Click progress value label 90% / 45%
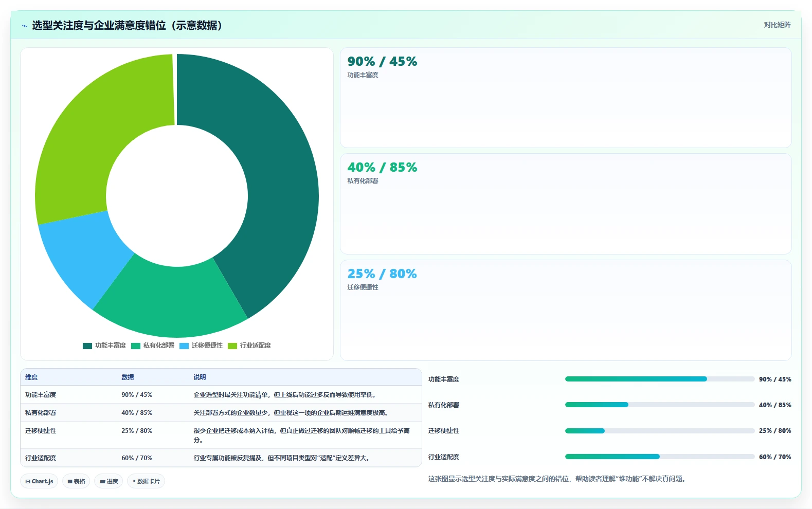The image size is (812, 509). click(x=775, y=379)
